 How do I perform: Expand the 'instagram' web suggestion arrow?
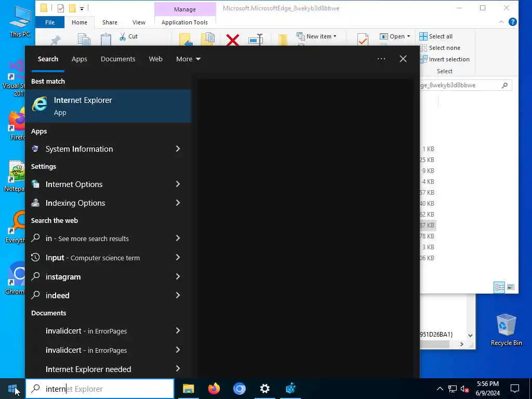pyautogui.click(x=178, y=276)
